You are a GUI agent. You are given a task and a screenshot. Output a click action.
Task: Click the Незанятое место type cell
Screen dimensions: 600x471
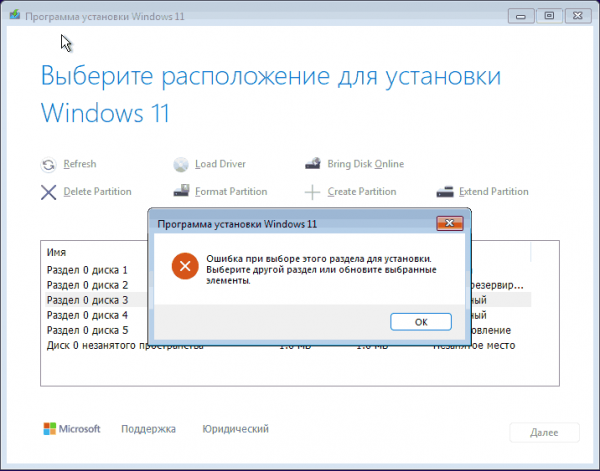click(x=474, y=345)
